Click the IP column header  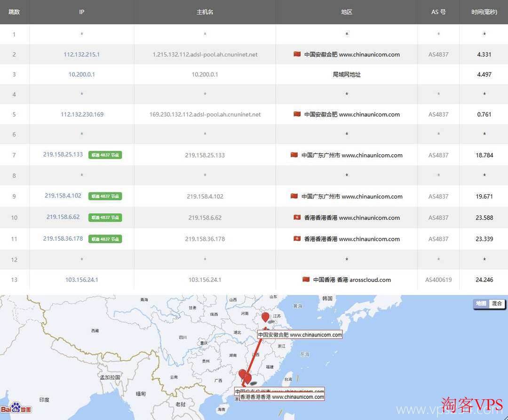(82, 12)
